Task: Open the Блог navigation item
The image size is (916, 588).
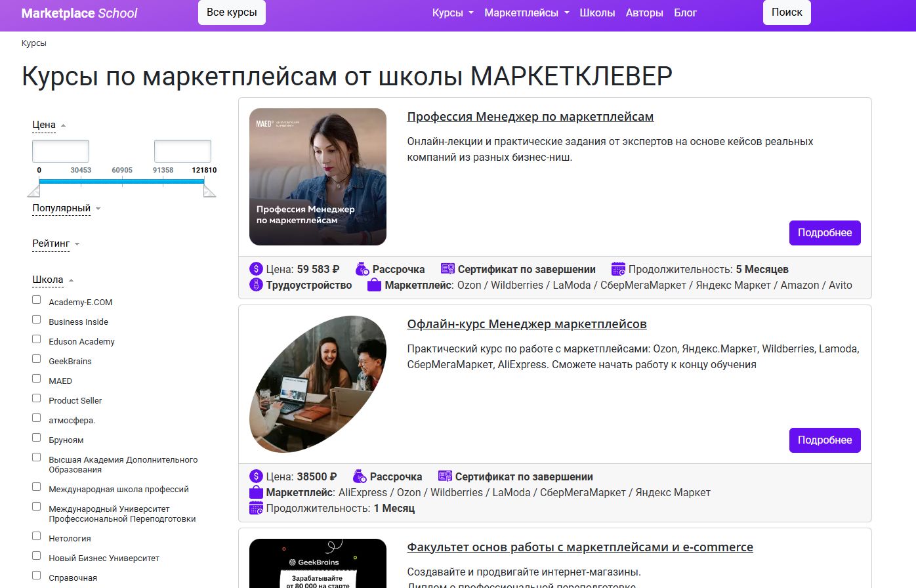Action: [685, 13]
